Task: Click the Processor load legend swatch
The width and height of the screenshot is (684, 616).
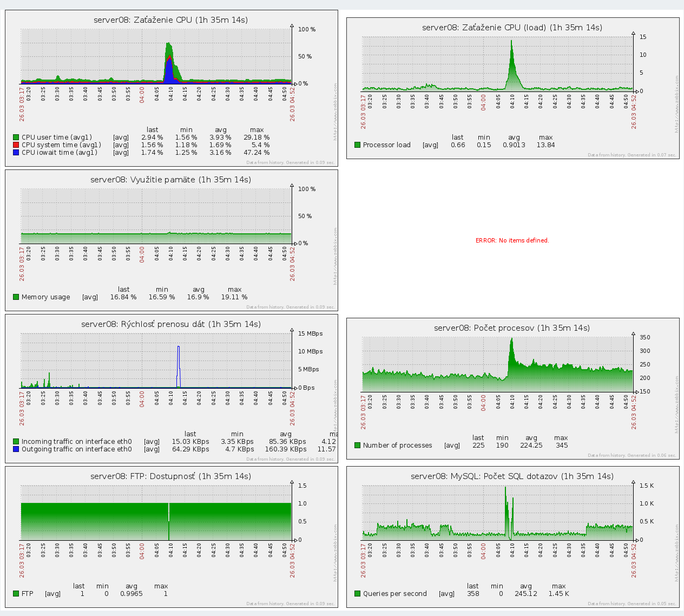Action: [357, 145]
